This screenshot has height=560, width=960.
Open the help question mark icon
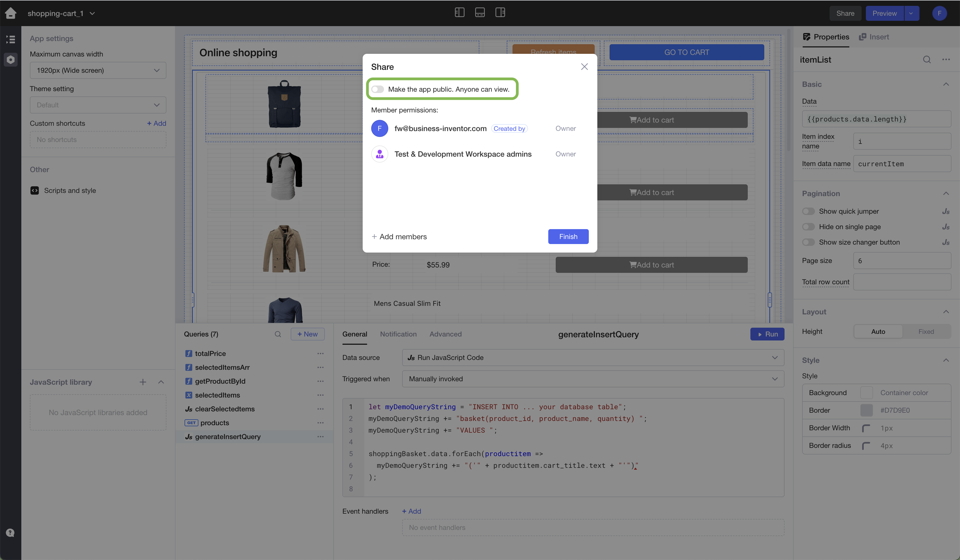tap(10, 533)
